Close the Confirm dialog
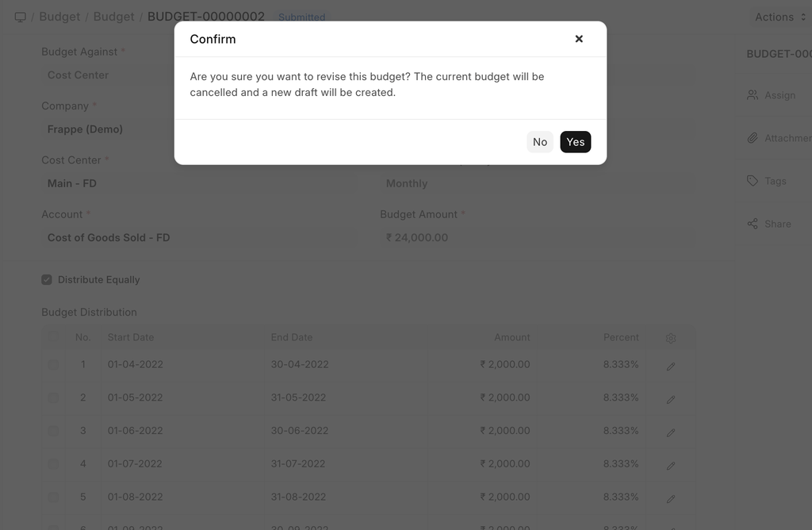The height and width of the screenshot is (530, 812). tap(579, 39)
